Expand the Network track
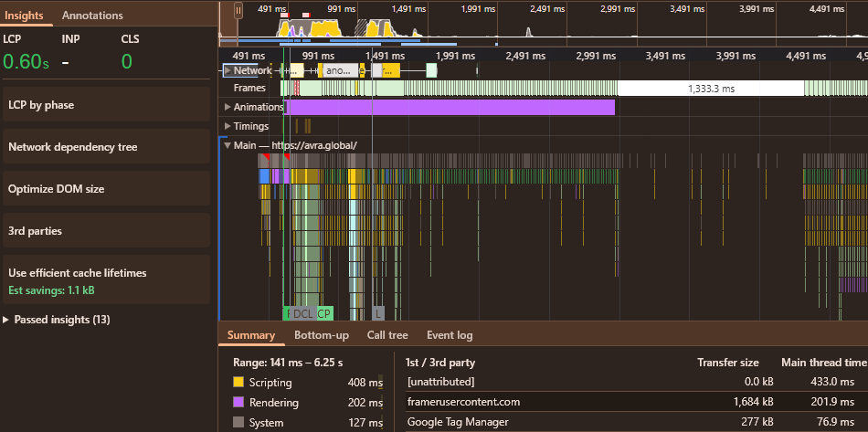 point(228,70)
